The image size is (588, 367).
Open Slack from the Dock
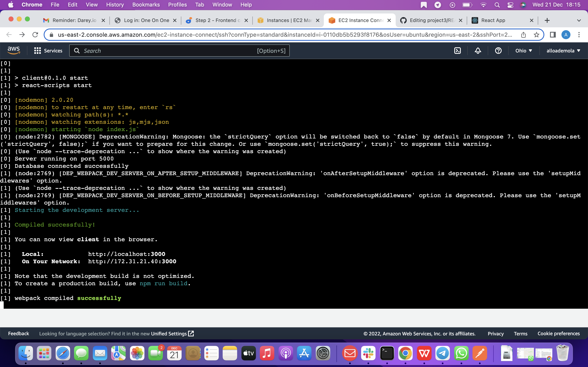(368, 353)
